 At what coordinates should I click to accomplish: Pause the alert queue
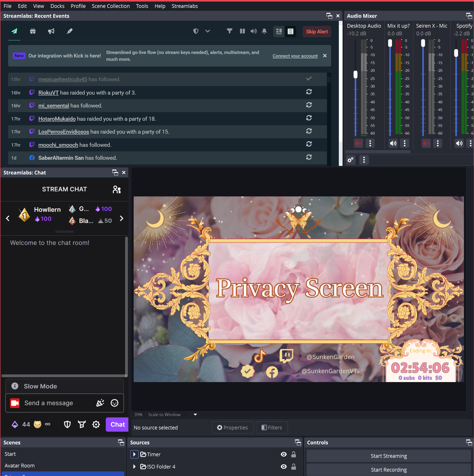pos(242,31)
